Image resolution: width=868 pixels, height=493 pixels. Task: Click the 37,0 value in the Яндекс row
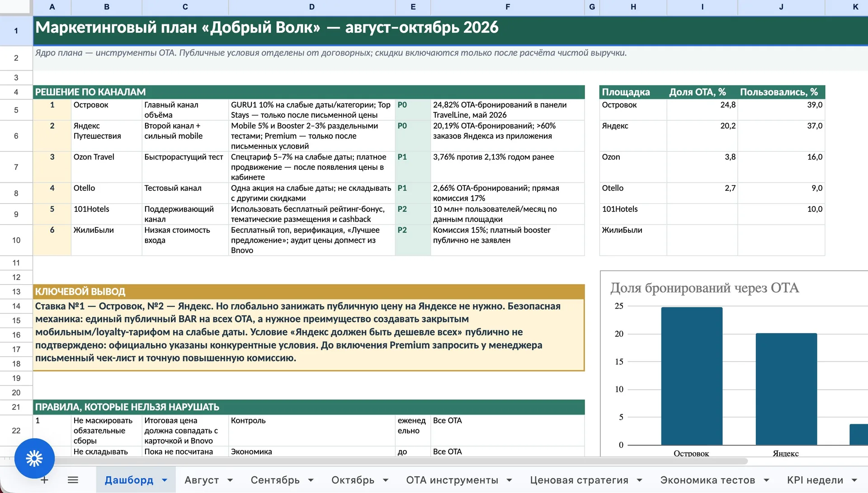click(781, 136)
